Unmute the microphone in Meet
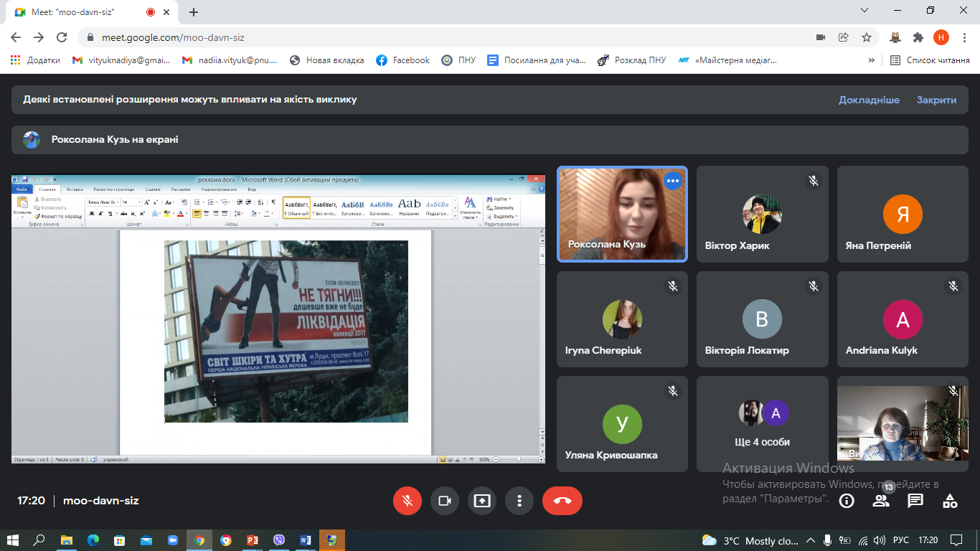 (x=407, y=501)
